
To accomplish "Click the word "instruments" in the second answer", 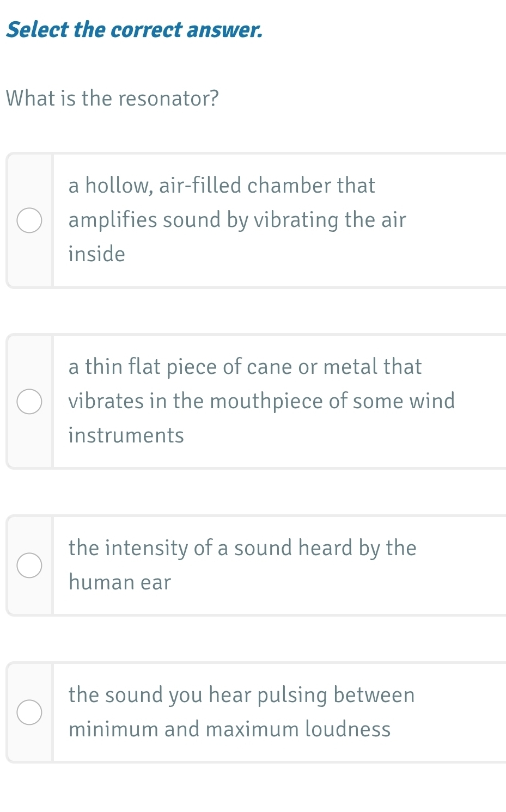I will point(126,435).
